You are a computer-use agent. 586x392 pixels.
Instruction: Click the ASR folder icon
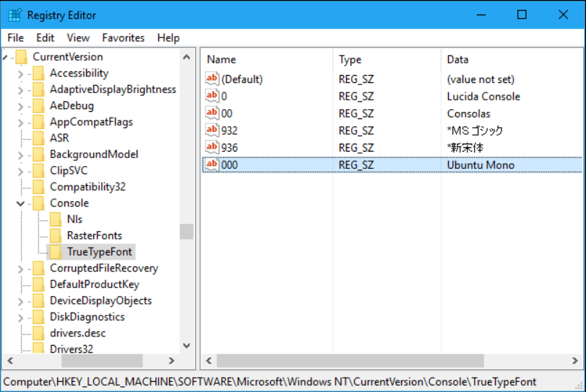click(x=38, y=138)
